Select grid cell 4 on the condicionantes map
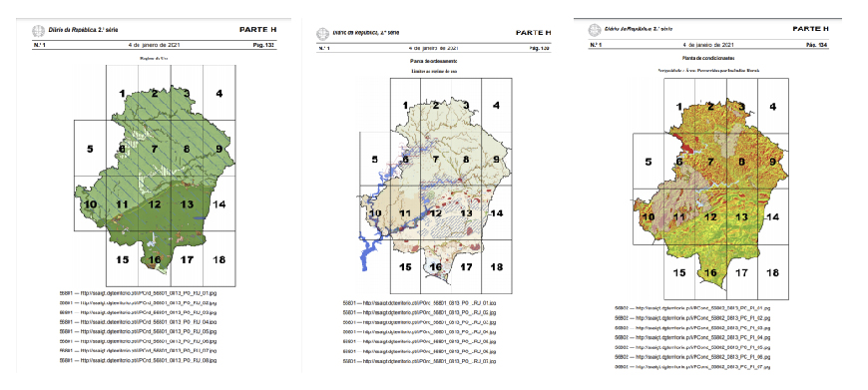Viewport: 868px width, 390px height. click(773, 106)
